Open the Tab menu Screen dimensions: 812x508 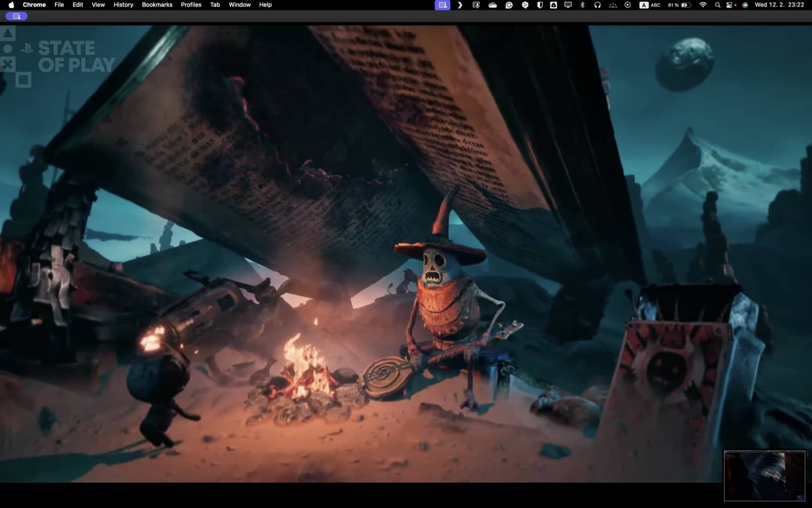point(215,5)
